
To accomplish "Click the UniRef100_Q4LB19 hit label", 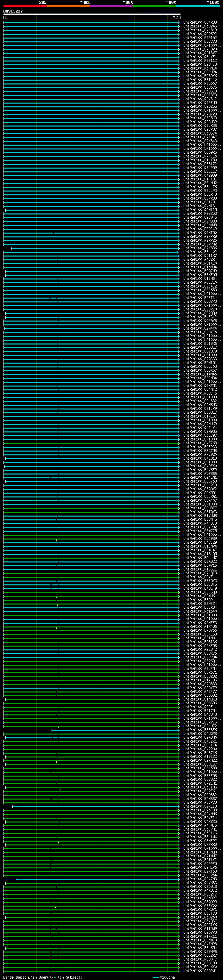I will pos(200,30).
